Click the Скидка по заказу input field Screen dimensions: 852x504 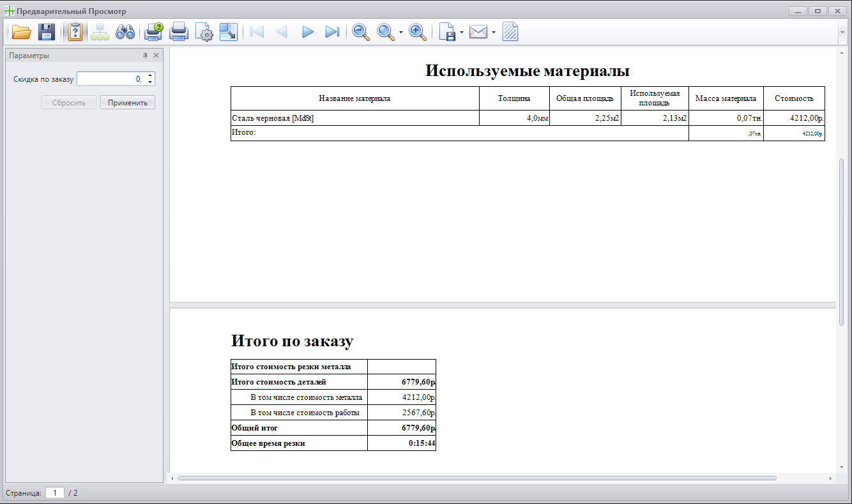[111, 79]
